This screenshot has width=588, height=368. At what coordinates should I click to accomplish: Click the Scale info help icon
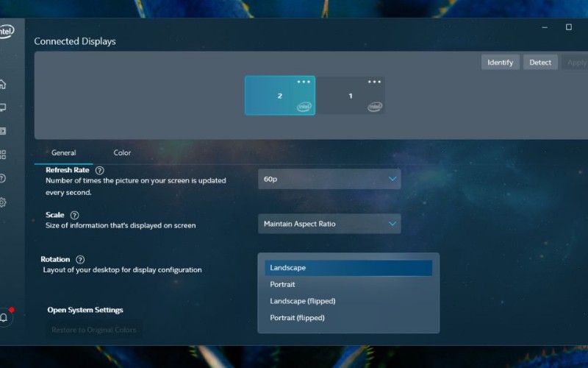[x=74, y=215]
